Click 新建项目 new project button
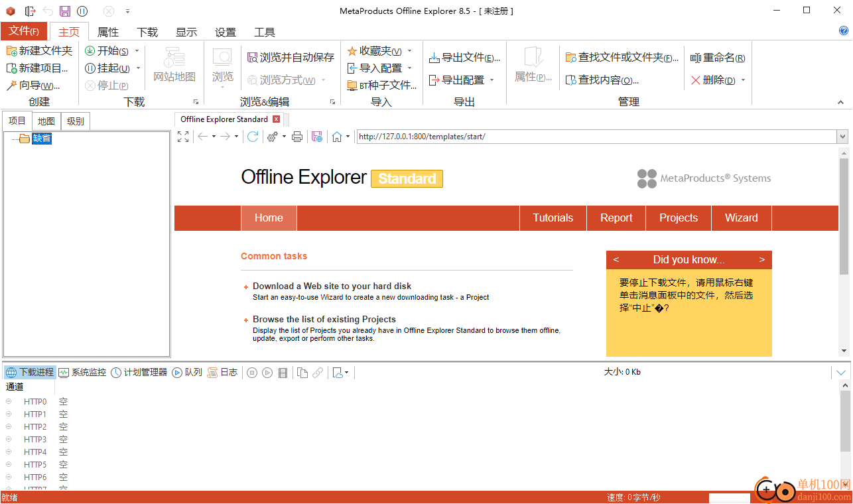 click(x=37, y=68)
